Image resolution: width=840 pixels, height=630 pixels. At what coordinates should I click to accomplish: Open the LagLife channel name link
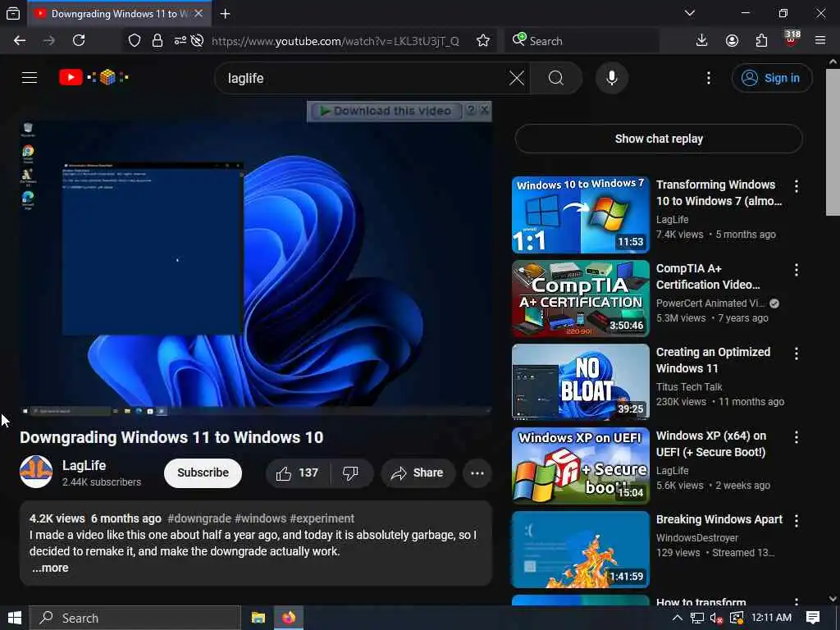[x=84, y=466]
